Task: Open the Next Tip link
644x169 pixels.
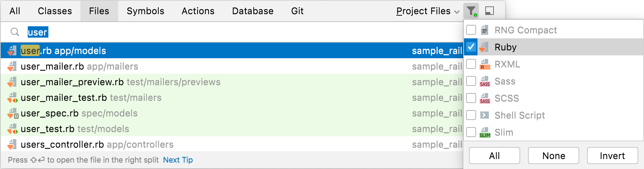Action: [178, 160]
